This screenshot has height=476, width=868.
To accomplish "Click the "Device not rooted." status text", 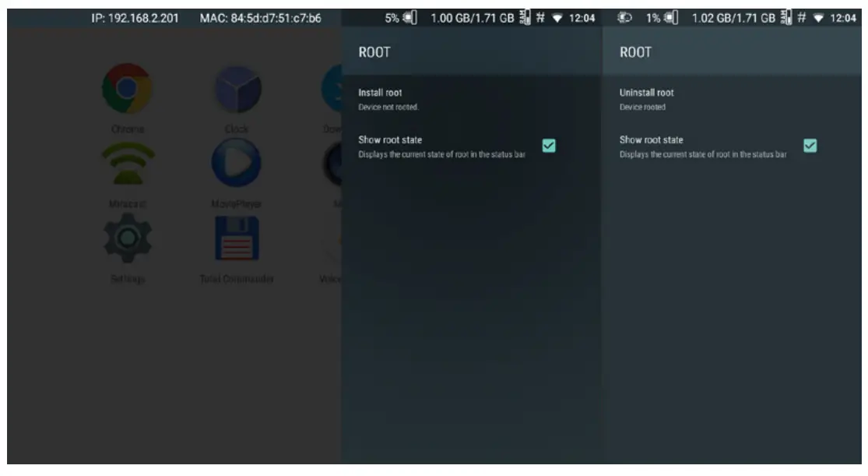I will (388, 107).
